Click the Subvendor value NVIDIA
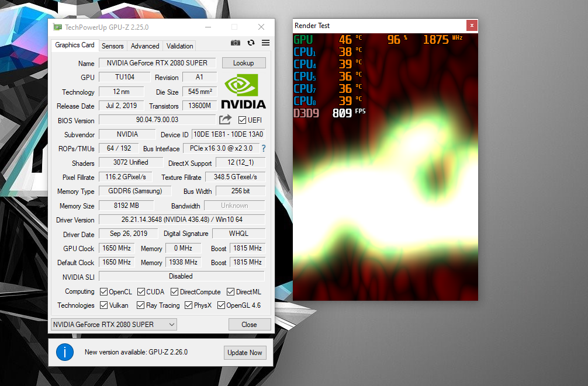588x386 pixels. pos(127,134)
